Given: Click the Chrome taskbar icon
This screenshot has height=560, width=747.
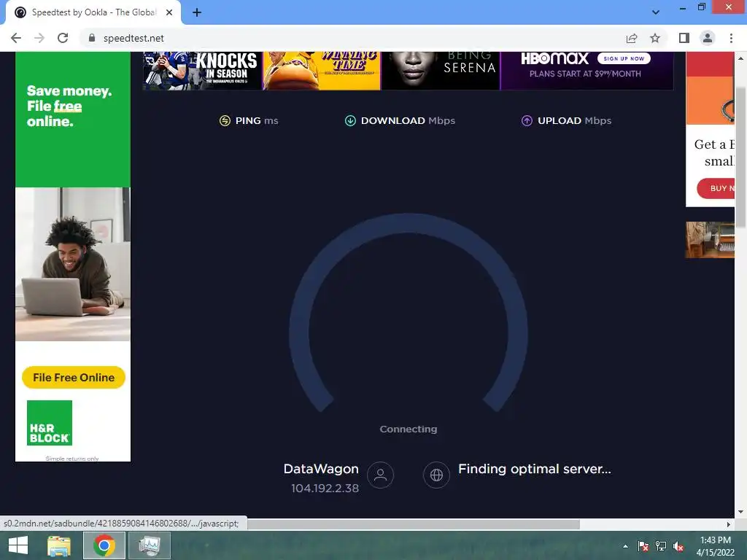Looking at the screenshot, I should pyautogui.click(x=104, y=545).
